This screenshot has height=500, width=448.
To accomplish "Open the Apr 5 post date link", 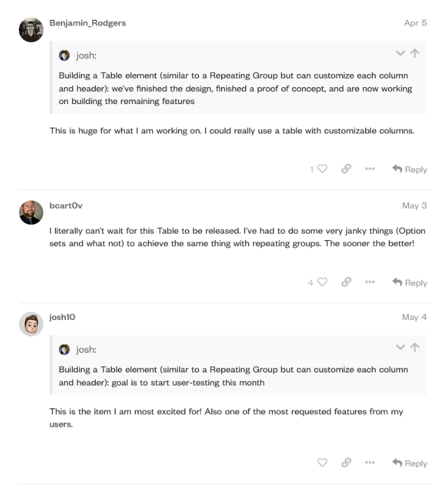I will pos(415,23).
